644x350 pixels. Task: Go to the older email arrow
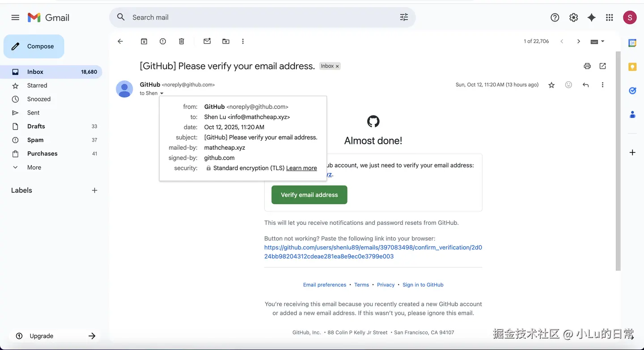point(579,41)
